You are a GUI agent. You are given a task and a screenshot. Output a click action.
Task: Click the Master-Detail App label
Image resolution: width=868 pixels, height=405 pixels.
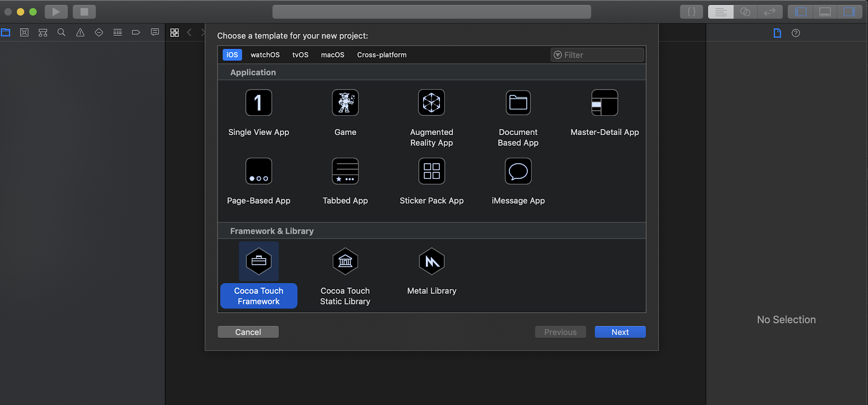[605, 132]
